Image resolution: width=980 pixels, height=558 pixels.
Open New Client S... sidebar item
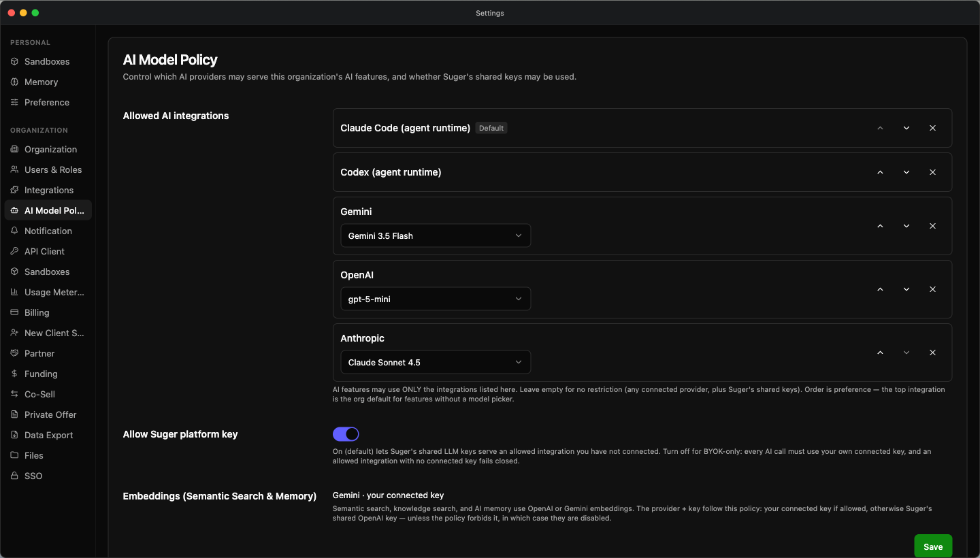(48, 333)
